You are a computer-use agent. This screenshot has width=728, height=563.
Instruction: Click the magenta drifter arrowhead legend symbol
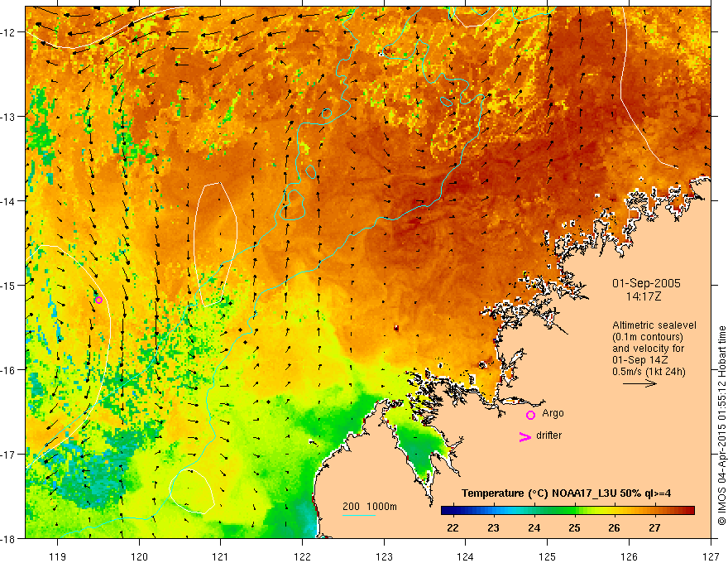[525, 436]
